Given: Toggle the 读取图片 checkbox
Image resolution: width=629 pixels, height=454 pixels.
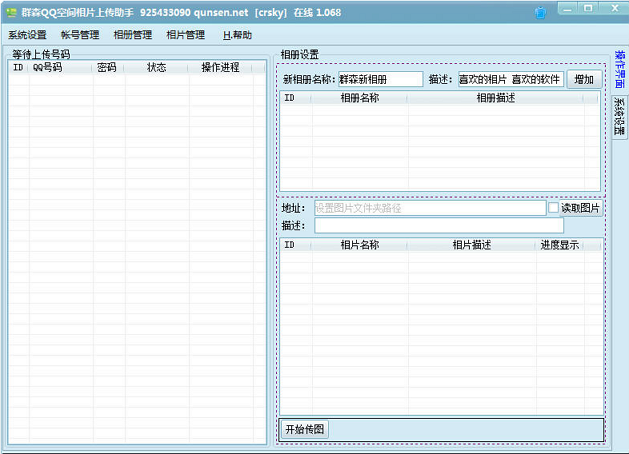Looking at the screenshot, I should (554, 207).
